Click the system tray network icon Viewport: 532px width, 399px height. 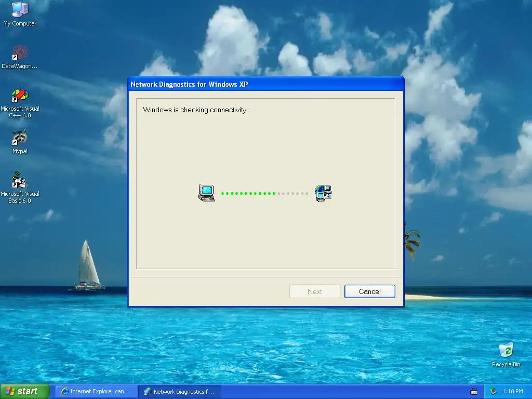pyautogui.click(x=494, y=392)
